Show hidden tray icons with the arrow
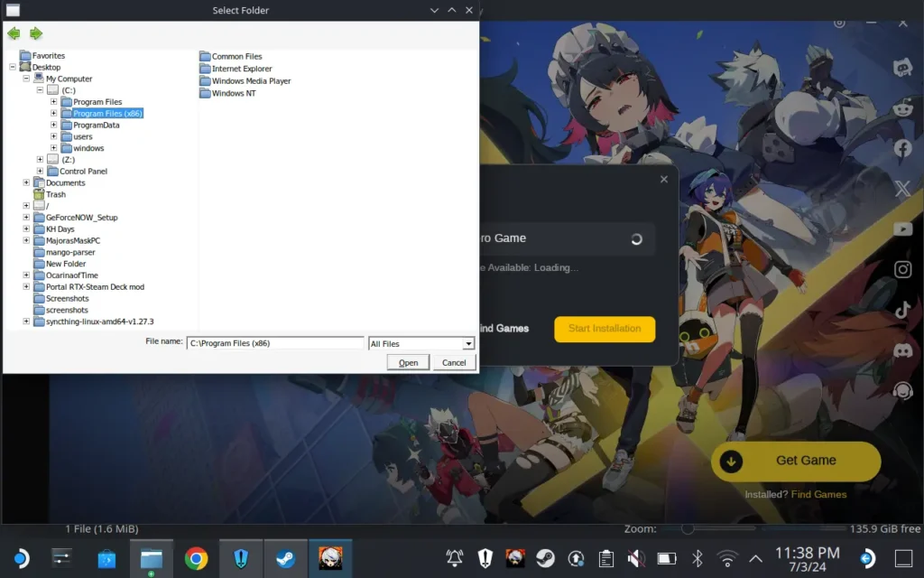Viewport: 924px width, 578px height. 755,558
